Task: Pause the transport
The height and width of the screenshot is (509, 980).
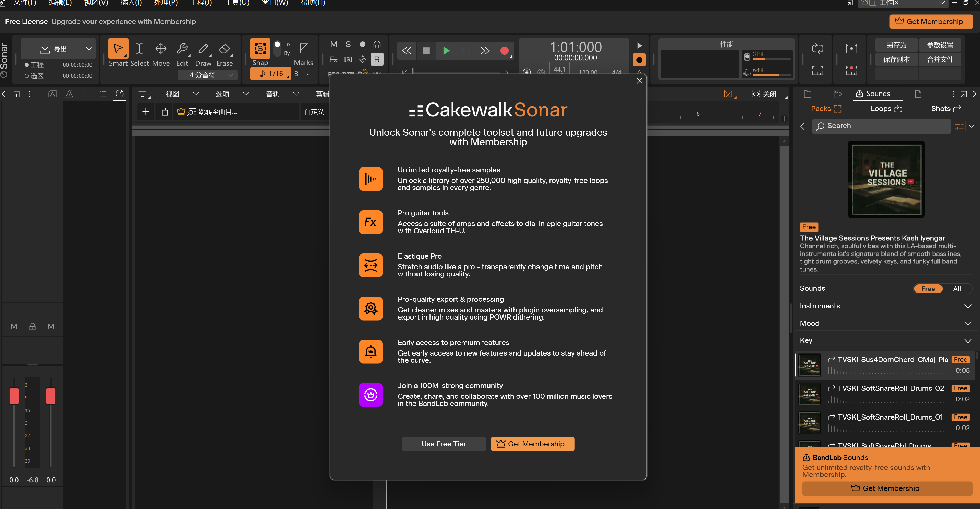Action: [x=465, y=51]
